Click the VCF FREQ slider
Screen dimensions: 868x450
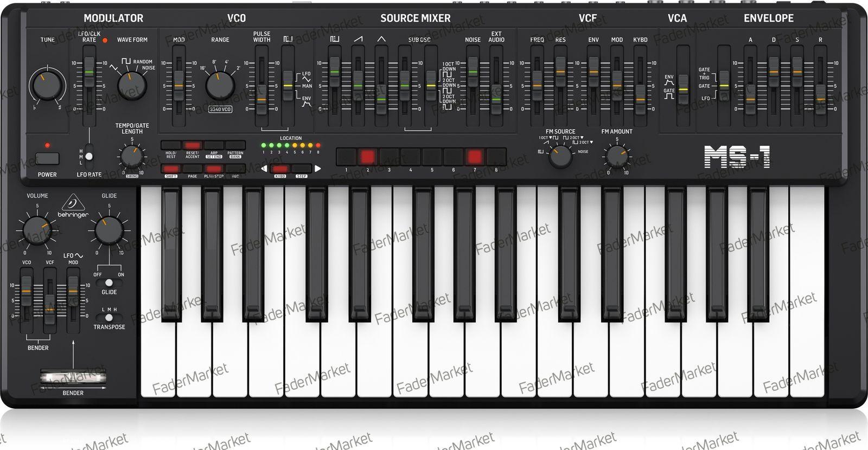(537, 86)
